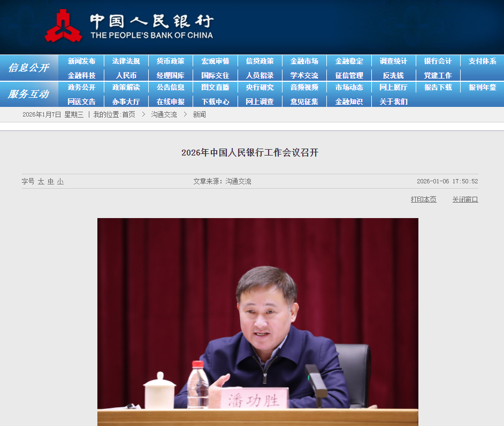The width and height of the screenshot is (504, 426).
Task: Go to the 反洗钱 section
Action: click(393, 75)
